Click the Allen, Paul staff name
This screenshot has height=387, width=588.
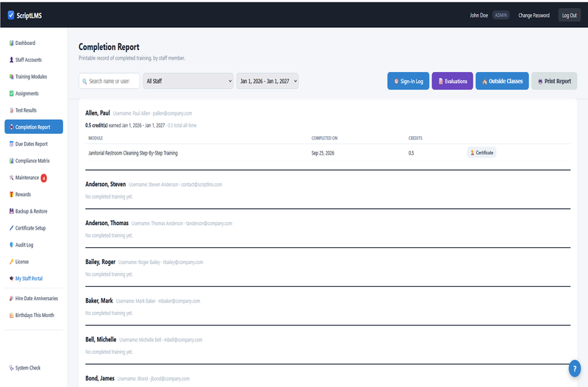pyautogui.click(x=98, y=113)
